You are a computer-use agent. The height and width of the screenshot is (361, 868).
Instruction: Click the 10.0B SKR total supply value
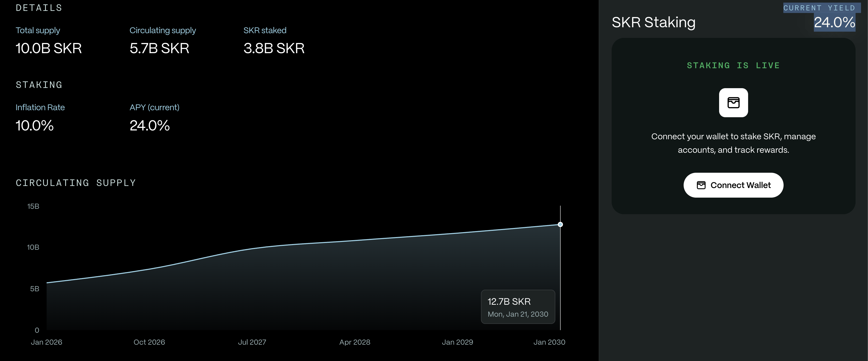48,48
